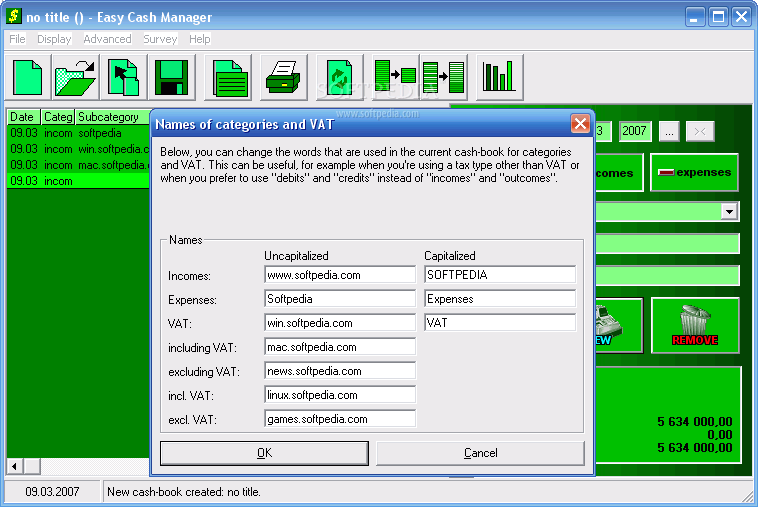
Task: Edit the VAT capitalized field
Action: (500, 322)
